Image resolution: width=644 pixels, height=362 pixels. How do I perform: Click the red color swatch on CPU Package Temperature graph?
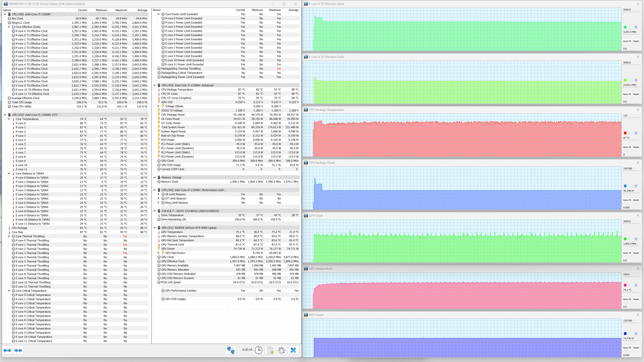(625, 133)
